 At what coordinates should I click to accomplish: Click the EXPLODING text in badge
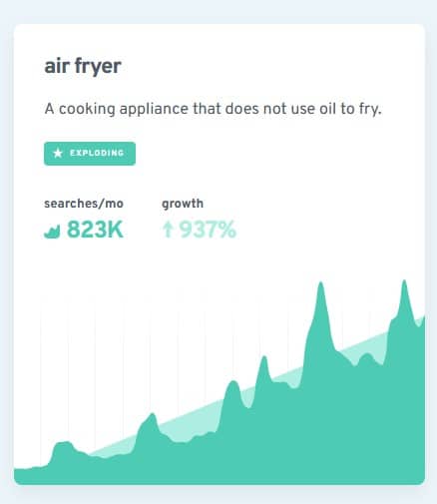pos(97,153)
